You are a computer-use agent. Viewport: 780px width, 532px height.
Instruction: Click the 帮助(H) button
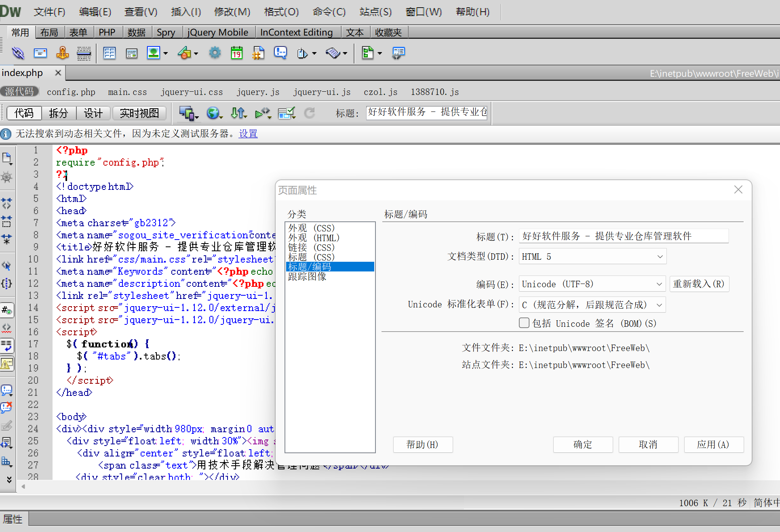(423, 444)
